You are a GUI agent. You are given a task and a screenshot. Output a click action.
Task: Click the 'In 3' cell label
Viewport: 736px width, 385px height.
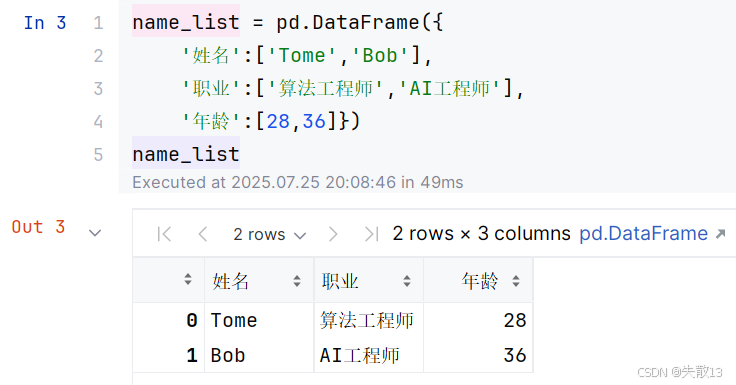pos(45,23)
